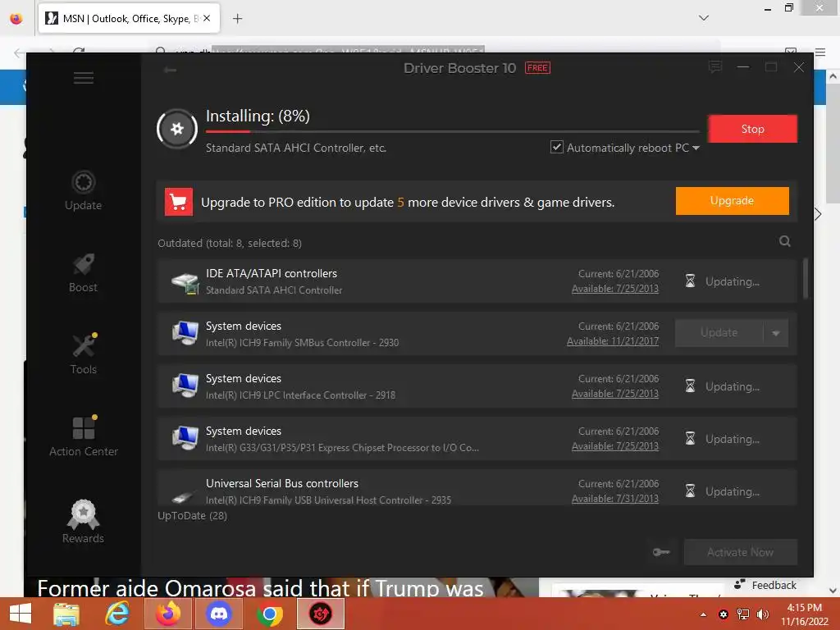840x630 pixels.
Task: Click the Activate Now button
Action: [741, 552]
